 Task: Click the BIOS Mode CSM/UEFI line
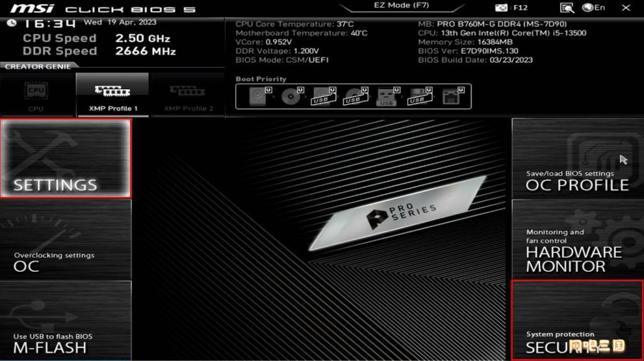pyautogui.click(x=282, y=60)
